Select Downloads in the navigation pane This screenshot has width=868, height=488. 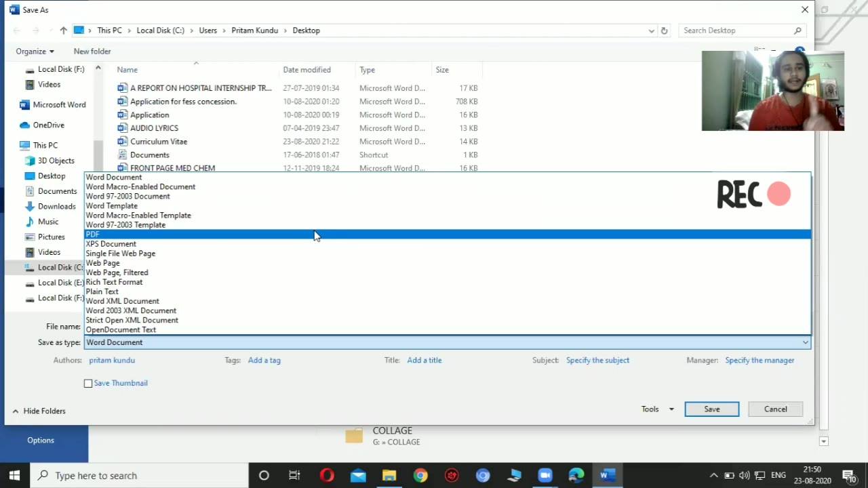(57, 206)
